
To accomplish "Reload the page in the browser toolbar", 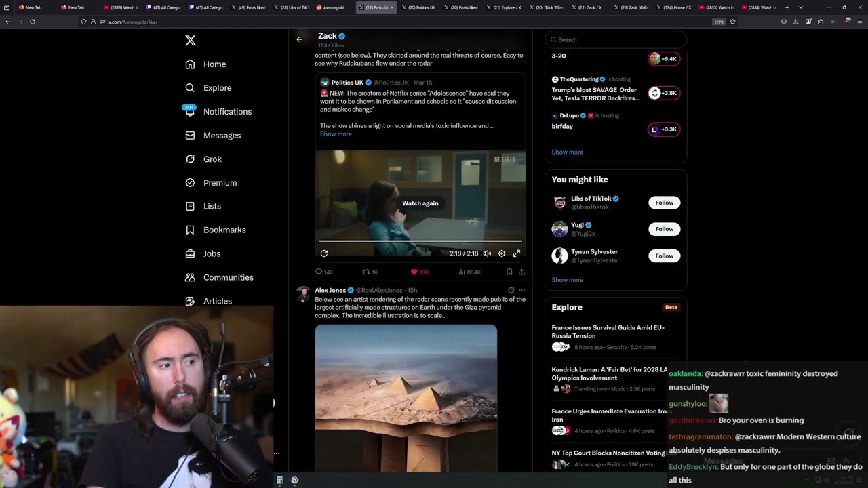I will point(32,22).
